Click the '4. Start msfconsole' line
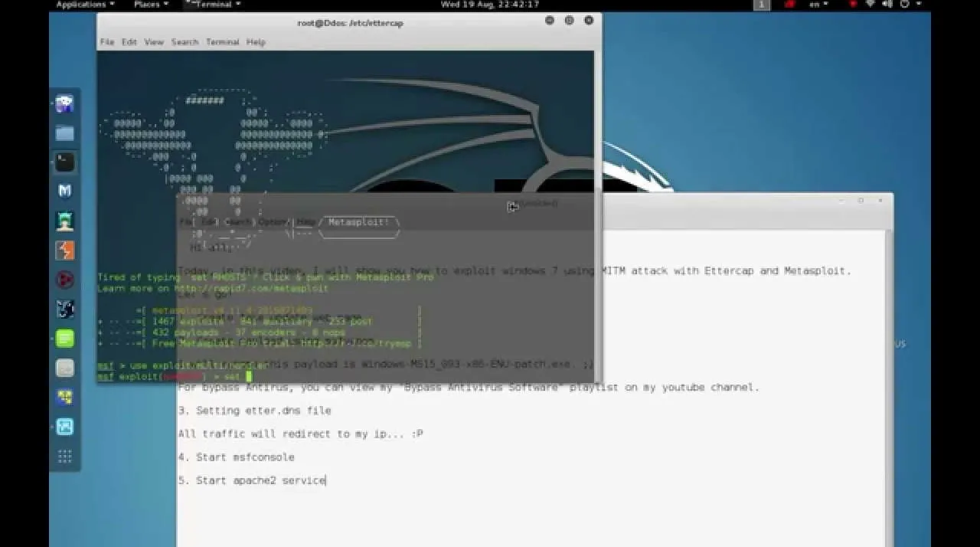Screen dimensions: 980x547 (x=236, y=457)
